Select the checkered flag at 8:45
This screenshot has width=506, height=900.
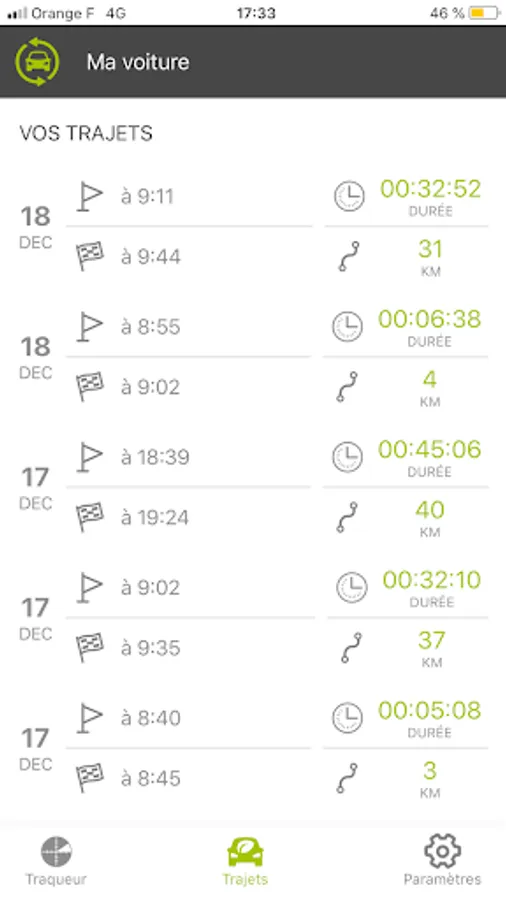pyautogui.click(x=90, y=778)
